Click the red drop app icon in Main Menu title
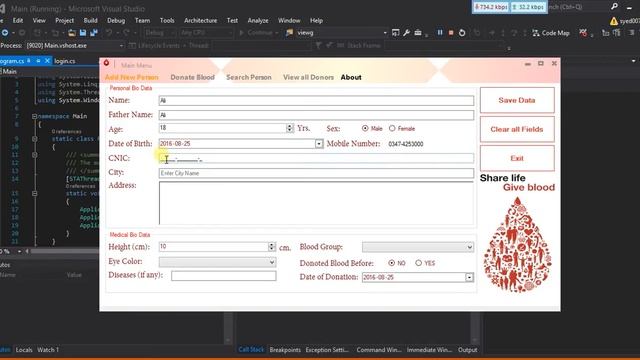The width and height of the screenshot is (640, 360). click(107, 63)
